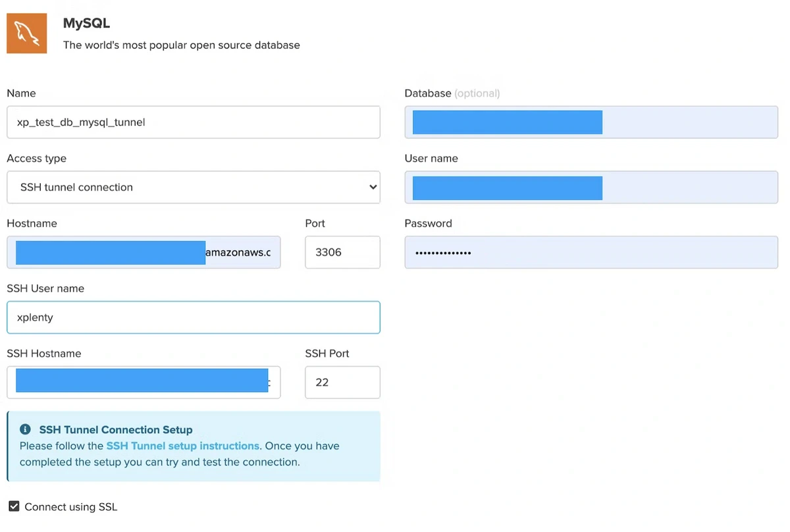790x532 pixels.
Task: Click the world's most popular database tagline
Action: [182, 45]
